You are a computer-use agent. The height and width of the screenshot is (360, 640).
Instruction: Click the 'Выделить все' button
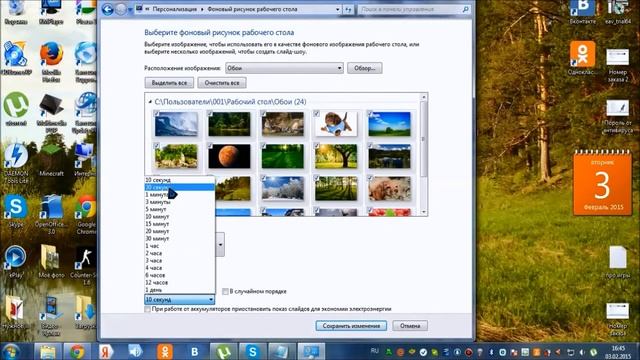[x=169, y=83]
